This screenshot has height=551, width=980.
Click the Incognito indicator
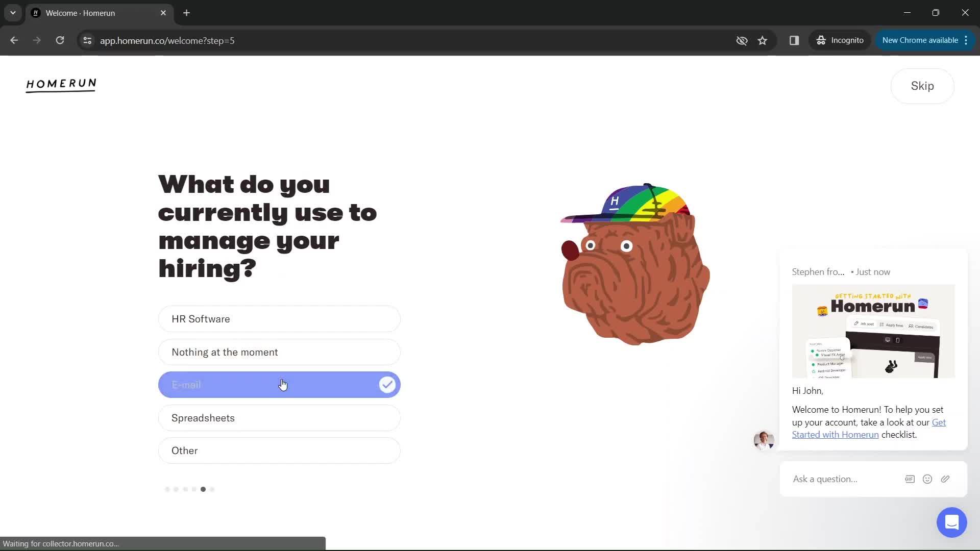click(x=840, y=40)
